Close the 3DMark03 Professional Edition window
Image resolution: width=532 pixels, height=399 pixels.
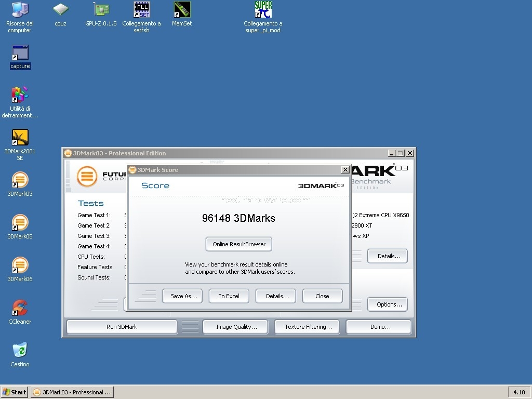click(410, 153)
